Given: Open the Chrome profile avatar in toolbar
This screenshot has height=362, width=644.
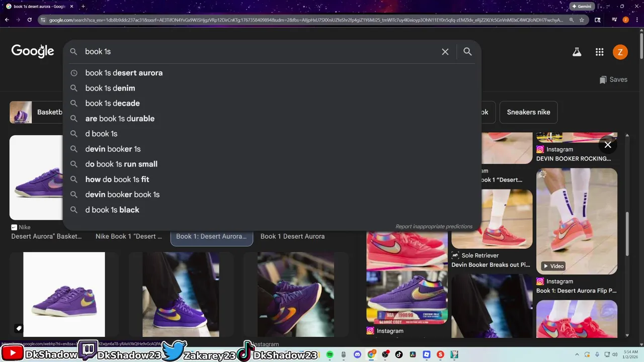Looking at the screenshot, I should (625, 20).
